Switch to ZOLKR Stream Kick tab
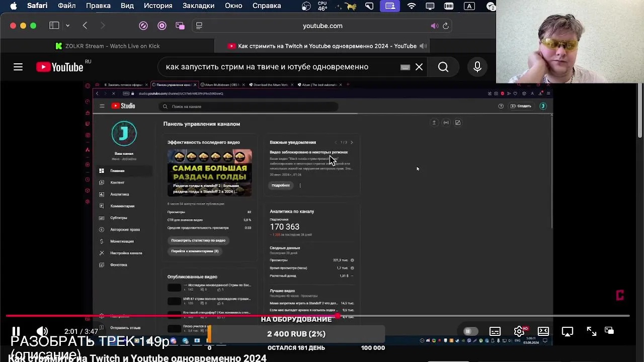The width and height of the screenshot is (644, 362). click(x=108, y=46)
